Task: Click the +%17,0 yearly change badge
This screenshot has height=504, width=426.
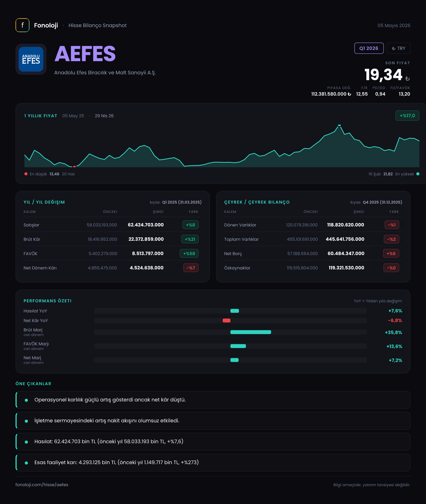Action: (407, 116)
